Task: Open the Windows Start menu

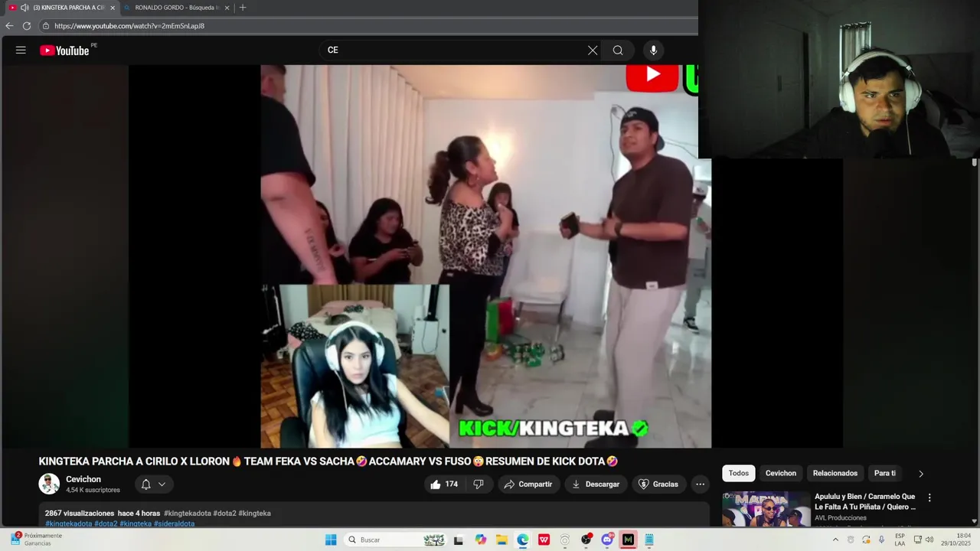Action: pos(331,540)
